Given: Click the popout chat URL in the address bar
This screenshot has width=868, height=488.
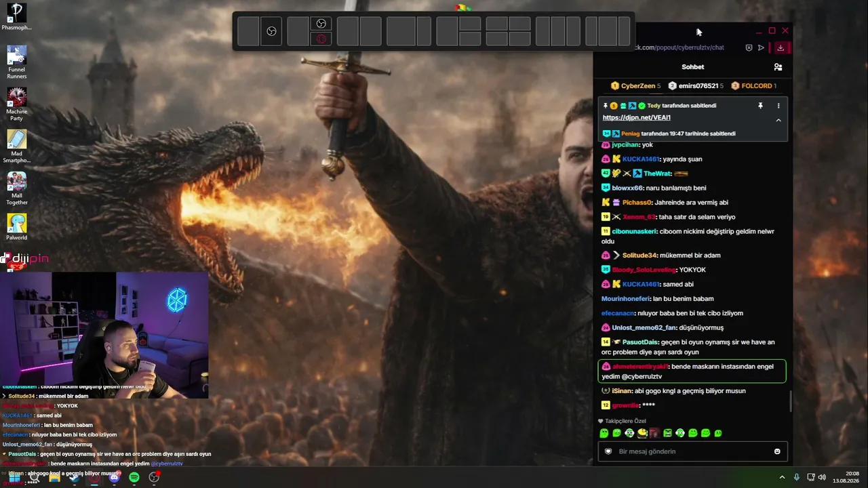Looking at the screenshot, I should [x=679, y=47].
